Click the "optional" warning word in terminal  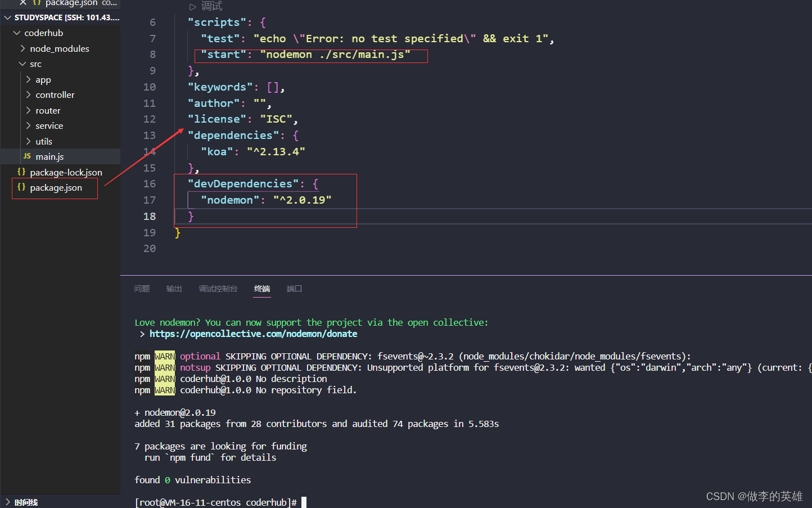[200, 356]
